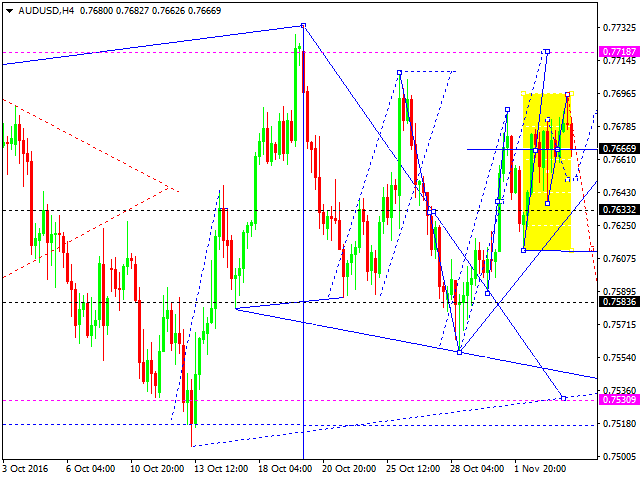The image size is (640, 480).
Task: Click the 0.77145 price scale value
Action: point(619,61)
